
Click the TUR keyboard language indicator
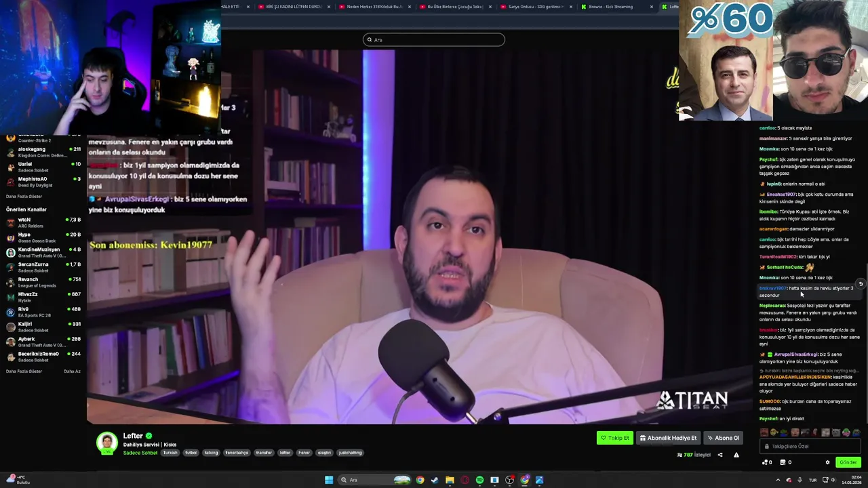[x=812, y=480]
